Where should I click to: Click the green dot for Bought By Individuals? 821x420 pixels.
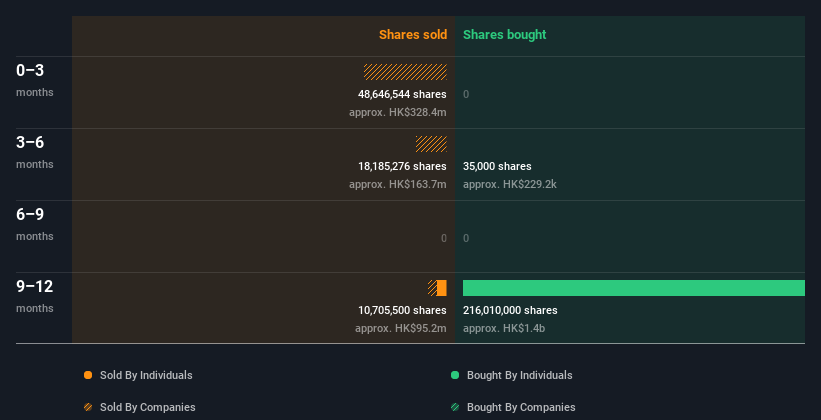click(455, 375)
